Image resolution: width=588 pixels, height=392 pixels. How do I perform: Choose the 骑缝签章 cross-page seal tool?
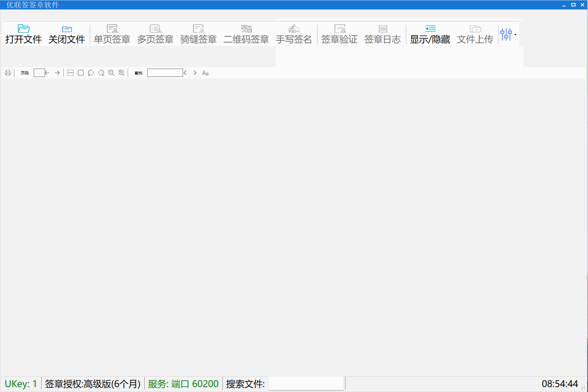(199, 34)
